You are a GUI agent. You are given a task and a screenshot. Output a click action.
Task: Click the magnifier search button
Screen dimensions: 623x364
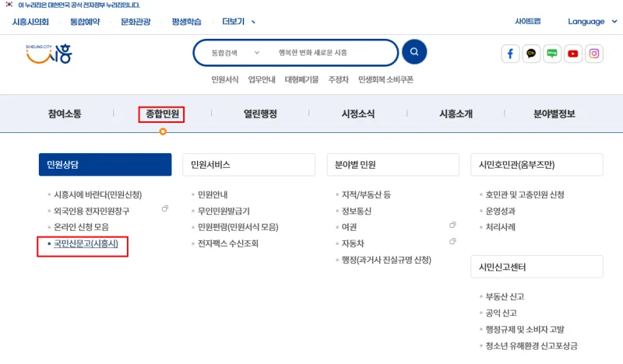pyautogui.click(x=414, y=52)
